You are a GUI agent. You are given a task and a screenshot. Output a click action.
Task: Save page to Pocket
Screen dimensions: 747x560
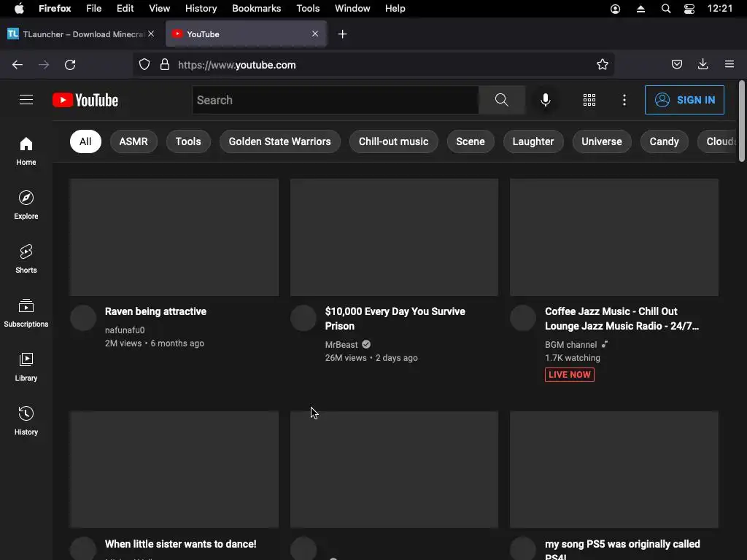tap(676, 65)
